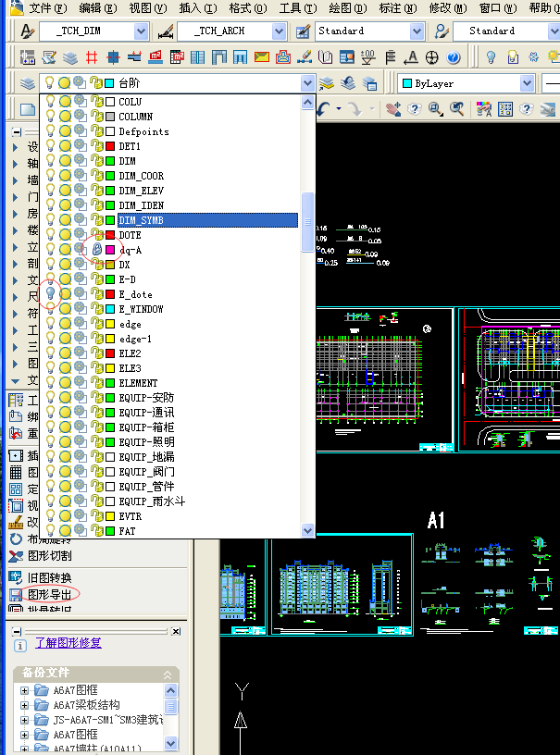This screenshot has width=560, height=755.
Task: Click the layer states manager icon
Action: (x=369, y=83)
